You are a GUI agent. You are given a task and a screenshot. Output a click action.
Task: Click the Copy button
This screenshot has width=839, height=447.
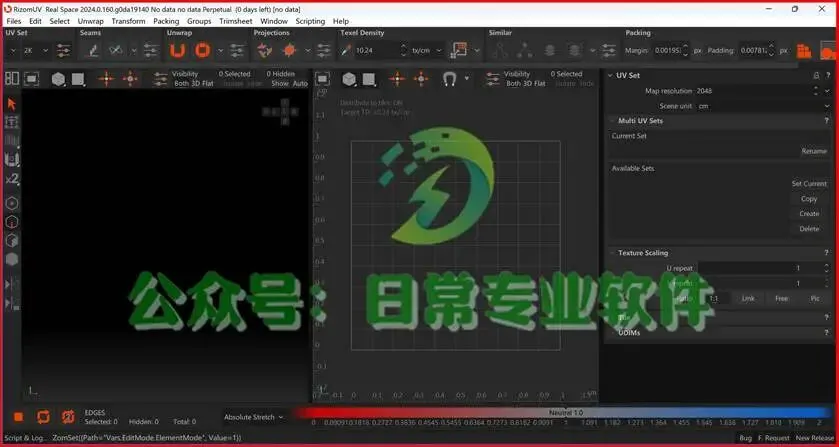click(x=809, y=199)
